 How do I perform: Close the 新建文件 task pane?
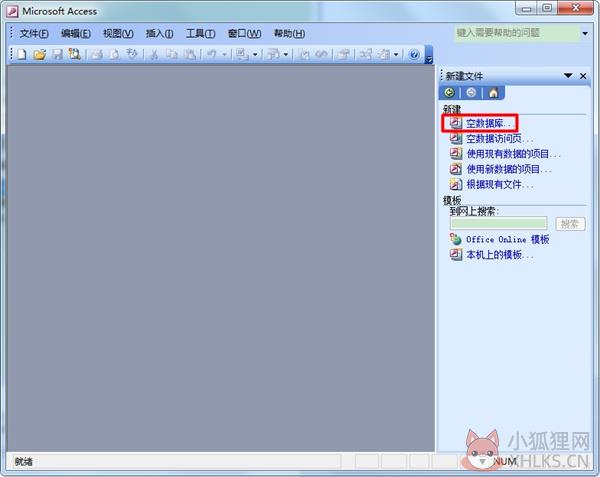click(x=583, y=76)
